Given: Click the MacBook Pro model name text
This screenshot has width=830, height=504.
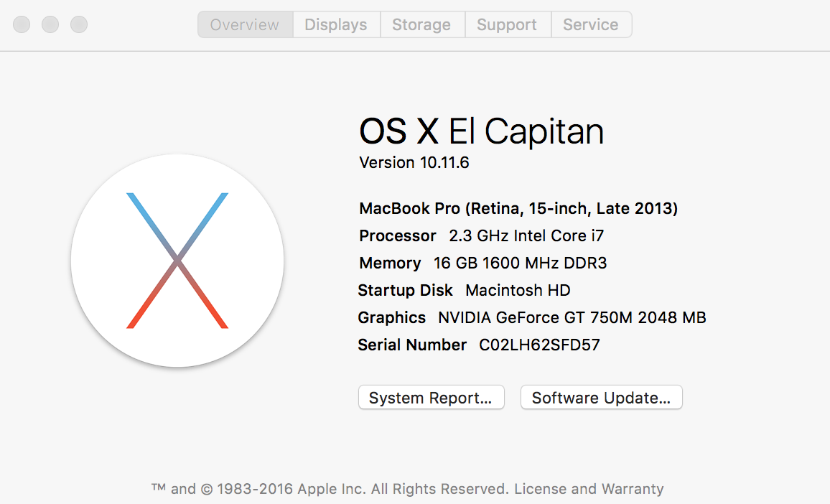Looking at the screenshot, I should click(x=518, y=208).
